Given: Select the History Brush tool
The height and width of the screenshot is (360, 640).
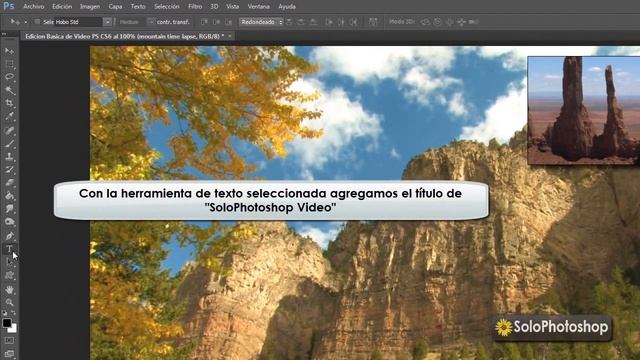Looking at the screenshot, I should click(x=9, y=169).
